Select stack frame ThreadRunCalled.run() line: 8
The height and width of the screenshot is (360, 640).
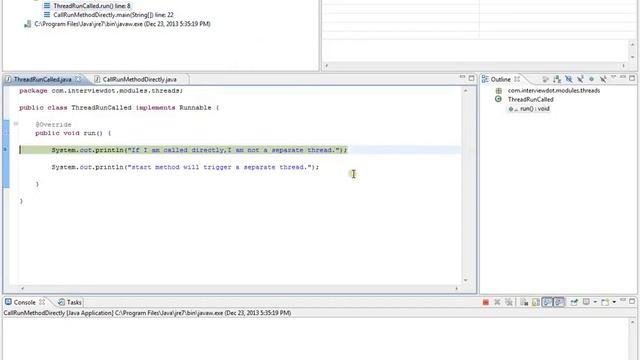tap(92, 6)
